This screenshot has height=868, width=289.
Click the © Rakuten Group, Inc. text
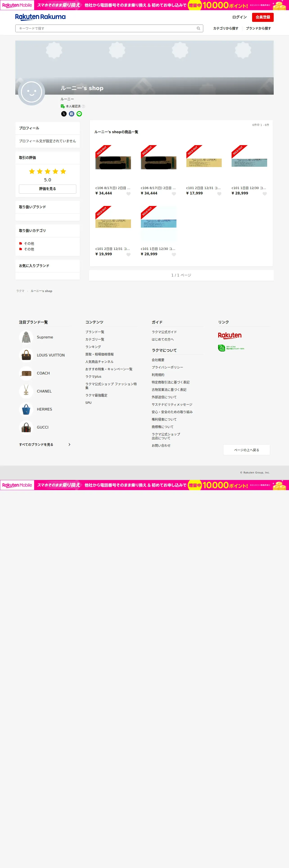[x=255, y=473]
